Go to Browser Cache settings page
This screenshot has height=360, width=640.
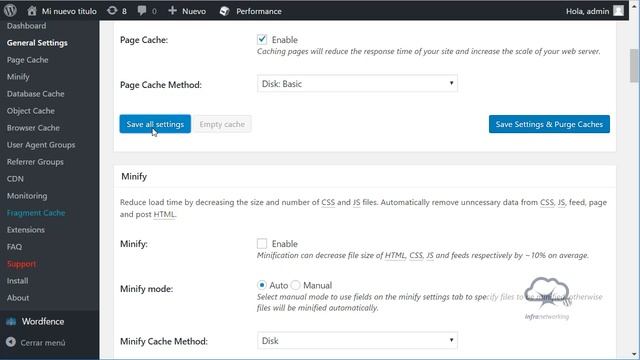(33, 128)
